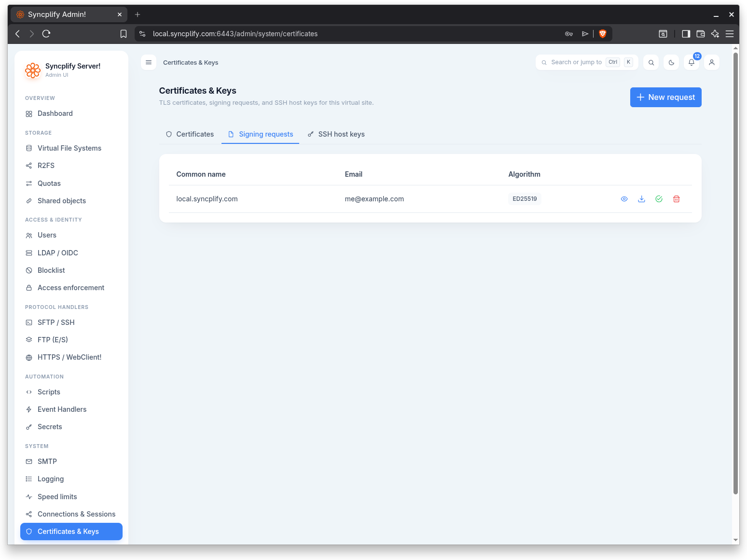Image resolution: width=747 pixels, height=560 pixels.
Task: Click the magnifier search button
Action: coord(651,62)
